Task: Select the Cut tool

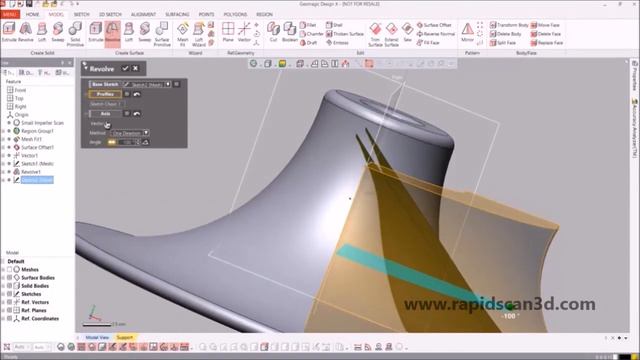Action: tap(273, 32)
